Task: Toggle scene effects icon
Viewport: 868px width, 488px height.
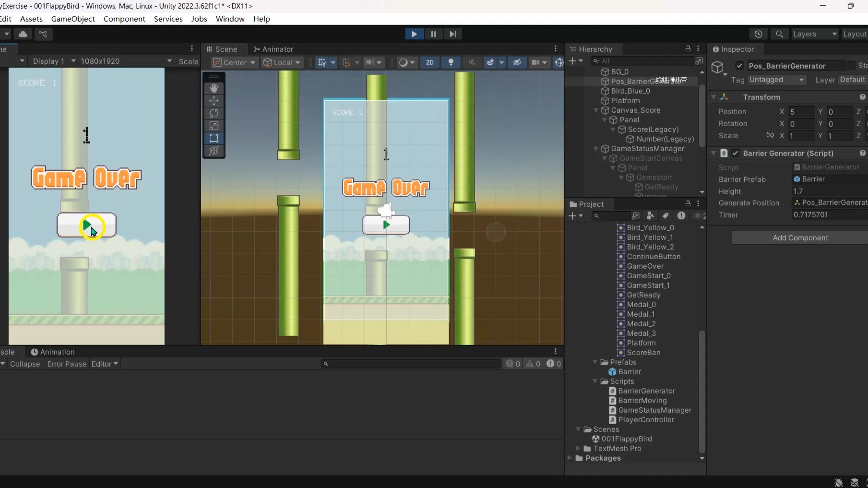Action: tap(490, 62)
